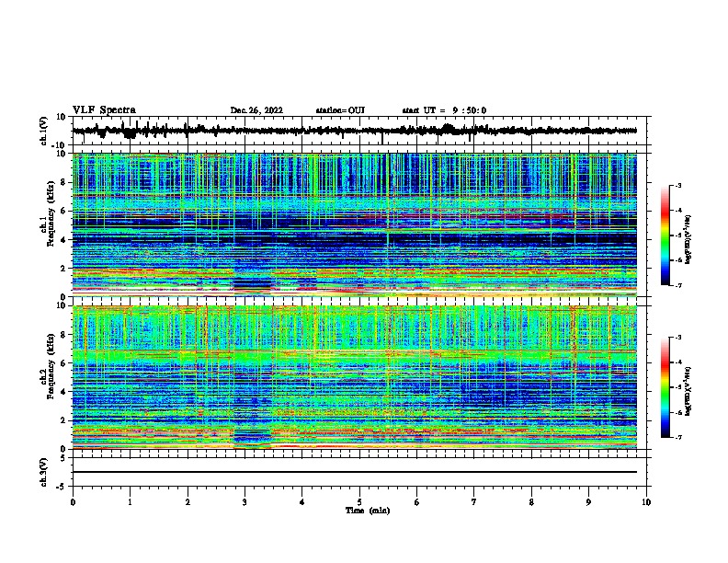
Task: Click the "VLF Spectra" title text
Action: [104, 110]
